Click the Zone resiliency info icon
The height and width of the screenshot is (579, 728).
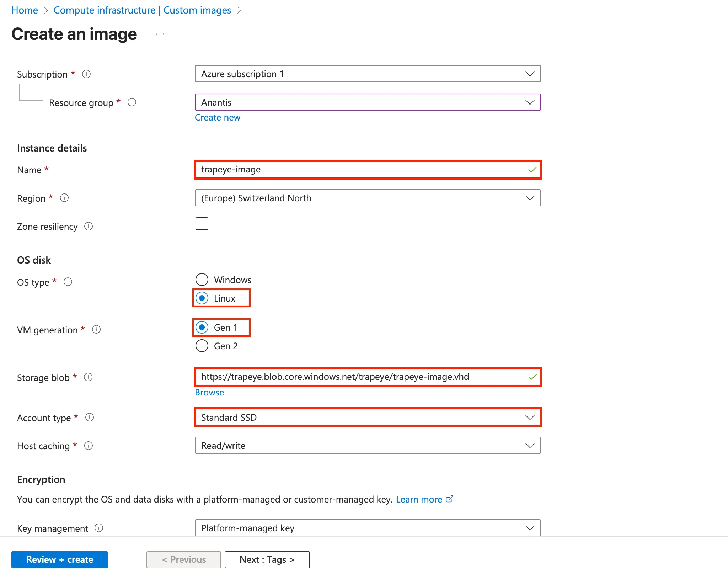point(89,226)
